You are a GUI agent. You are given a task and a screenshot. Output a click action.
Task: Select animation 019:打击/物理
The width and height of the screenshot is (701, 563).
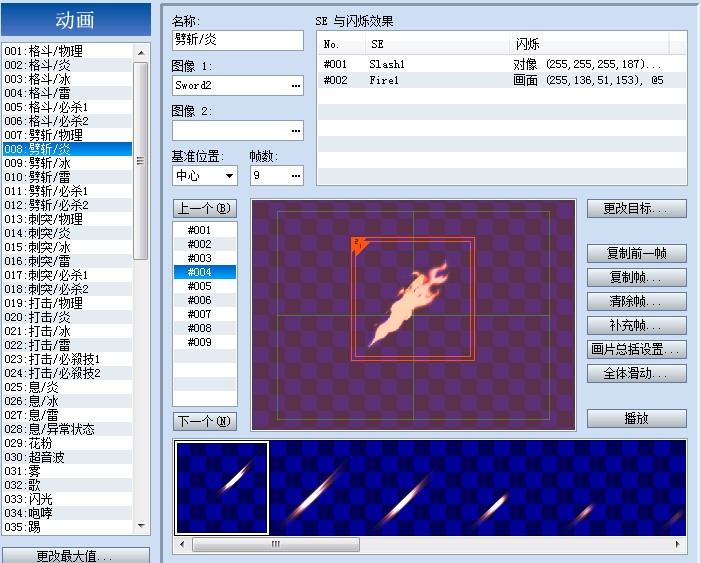68,303
